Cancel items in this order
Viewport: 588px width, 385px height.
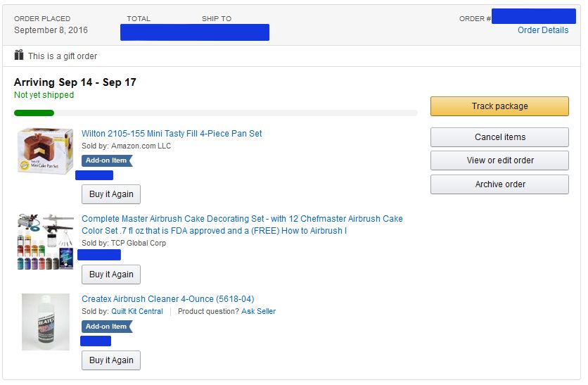pos(499,137)
